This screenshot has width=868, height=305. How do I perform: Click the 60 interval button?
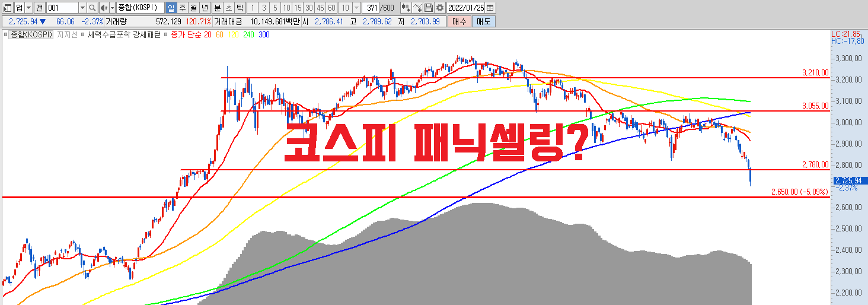[x=331, y=8]
